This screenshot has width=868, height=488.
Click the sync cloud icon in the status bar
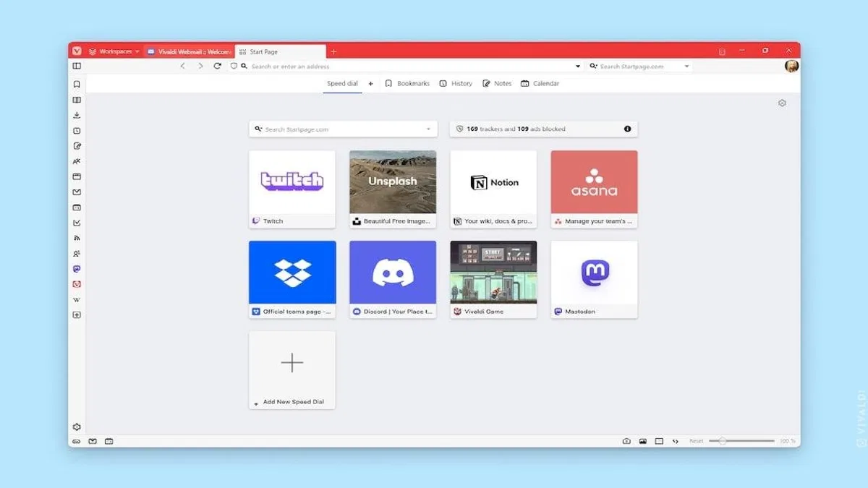click(x=77, y=441)
